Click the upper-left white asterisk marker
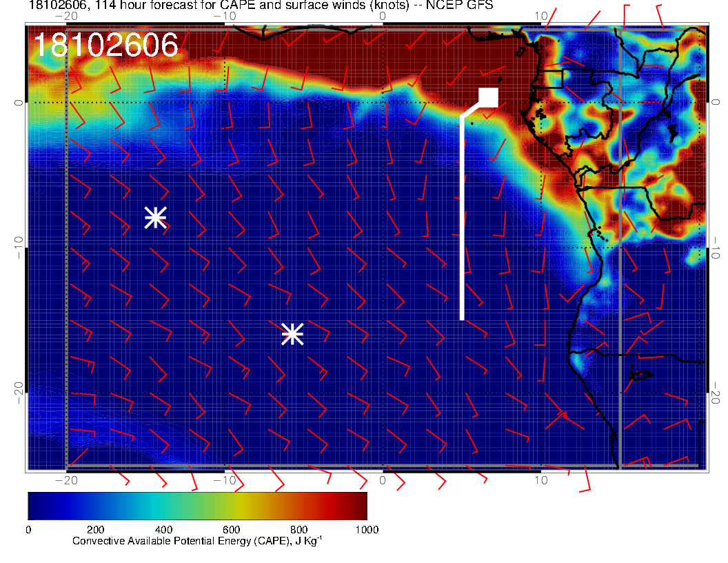The width and height of the screenshot is (728, 563). coord(156,217)
